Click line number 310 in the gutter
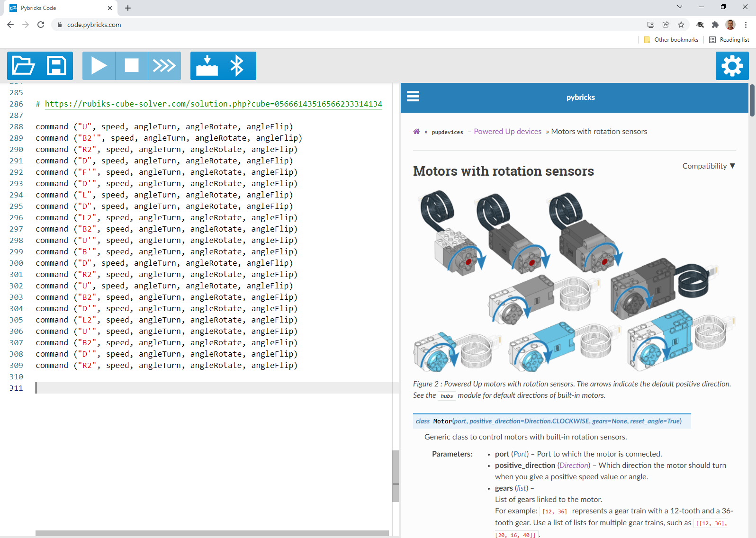Image resolution: width=756 pixels, height=538 pixels. coord(16,377)
